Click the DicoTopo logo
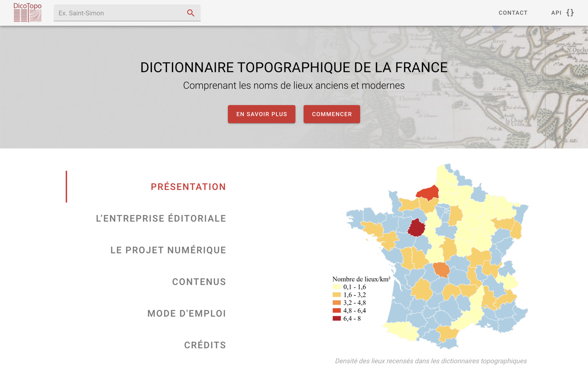The image size is (588, 368). pyautogui.click(x=28, y=13)
